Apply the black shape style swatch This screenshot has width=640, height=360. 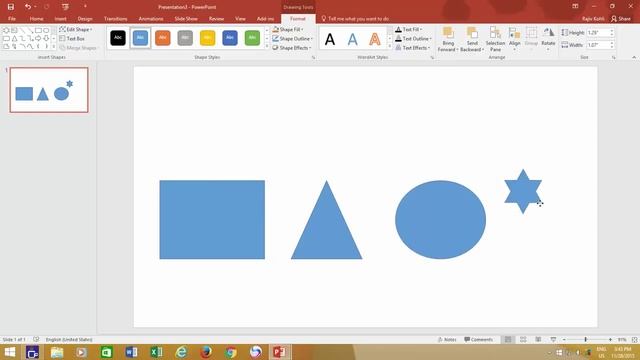pos(118,38)
